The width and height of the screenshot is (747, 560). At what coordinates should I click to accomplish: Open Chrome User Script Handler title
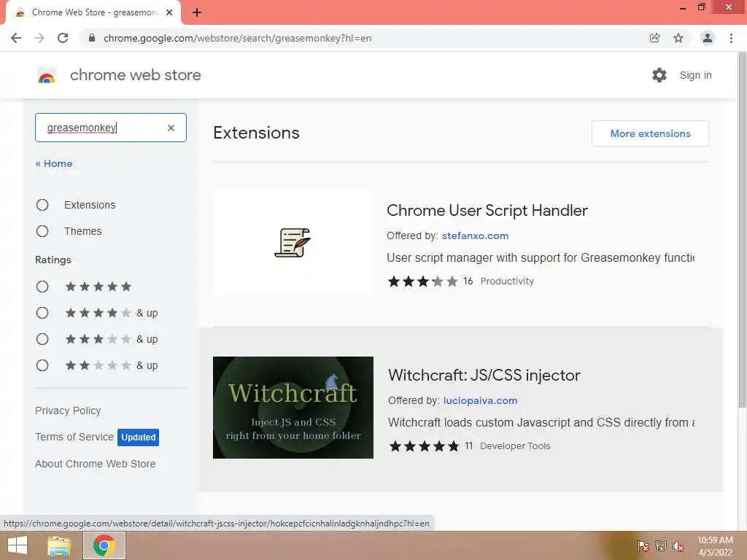pos(487,211)
